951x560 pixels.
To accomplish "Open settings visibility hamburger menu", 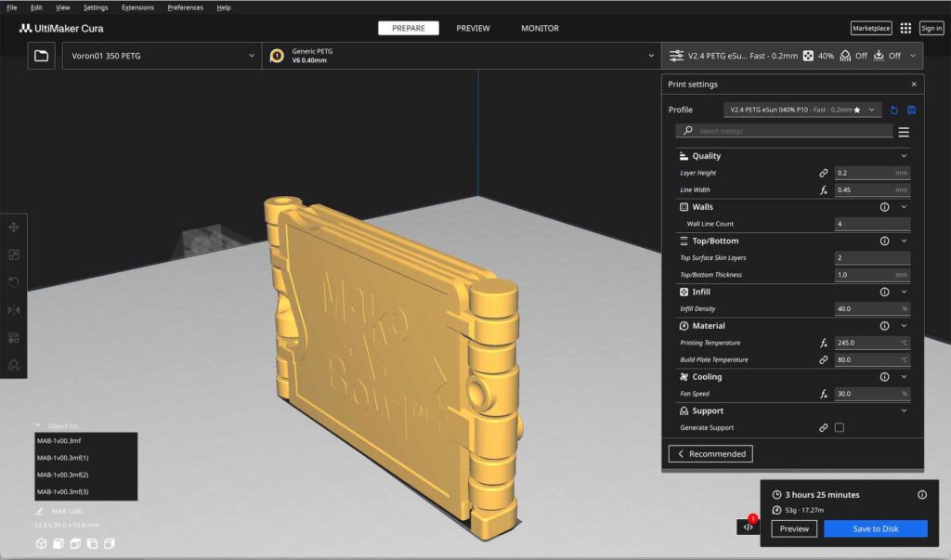I will tap(904, 132).
